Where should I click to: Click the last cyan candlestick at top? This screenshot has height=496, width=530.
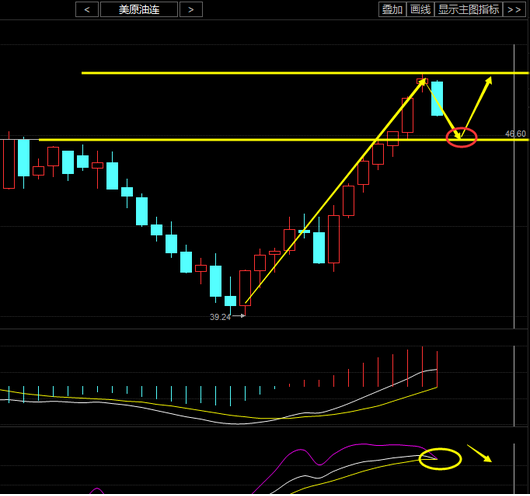coord(437,98)
